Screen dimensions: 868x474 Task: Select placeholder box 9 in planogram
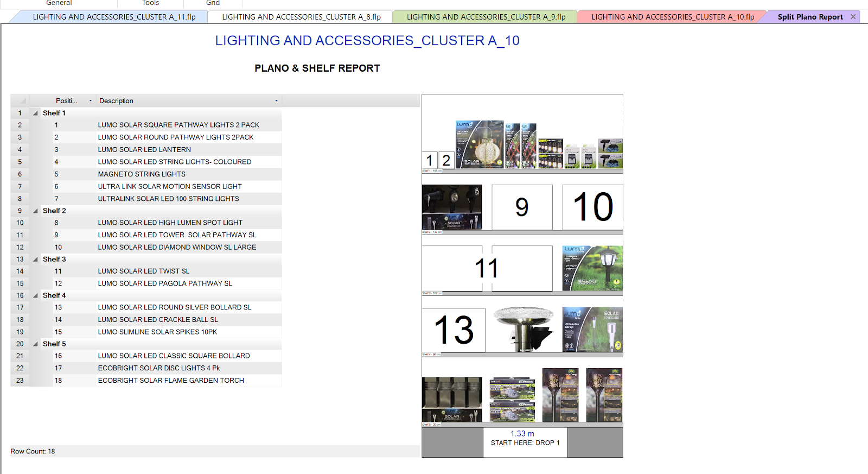tap(522, 207)
